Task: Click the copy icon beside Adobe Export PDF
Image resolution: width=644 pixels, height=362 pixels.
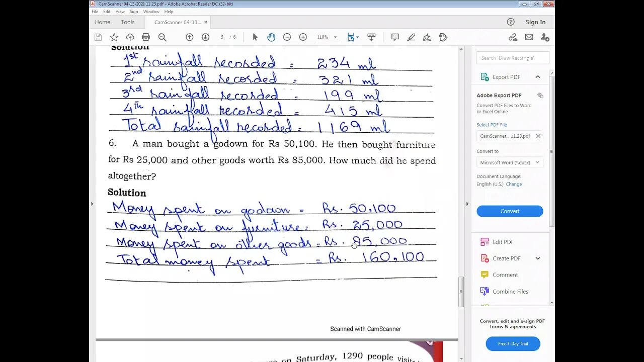Action: pyautogui.click(x=540, y=96)
